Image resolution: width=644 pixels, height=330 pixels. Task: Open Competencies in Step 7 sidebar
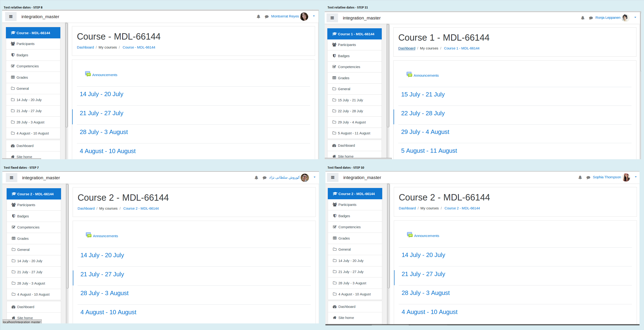tap(34, 227)
